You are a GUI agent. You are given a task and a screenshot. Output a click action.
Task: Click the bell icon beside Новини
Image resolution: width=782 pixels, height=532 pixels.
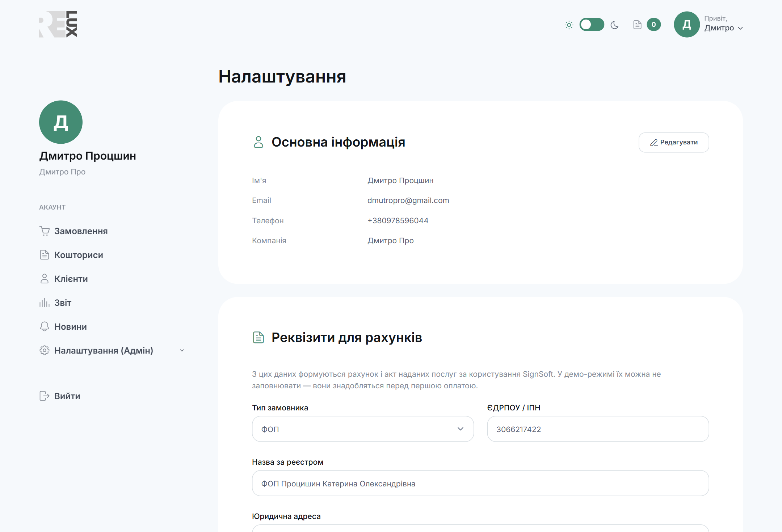coord(44,326)
